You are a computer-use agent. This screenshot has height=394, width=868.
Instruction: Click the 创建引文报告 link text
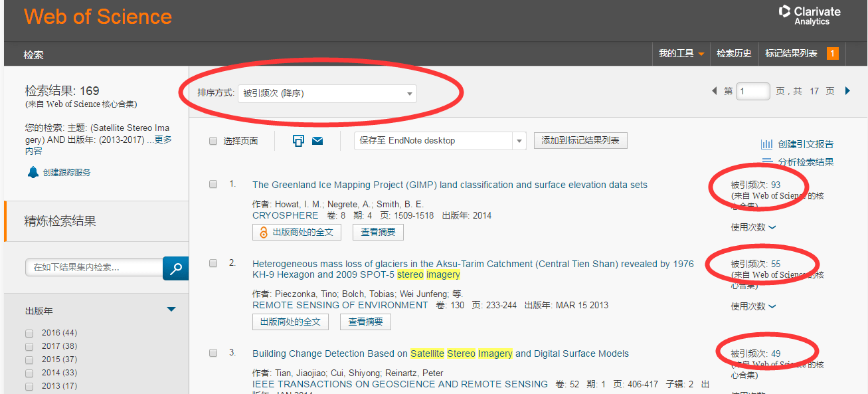(806, 144)
